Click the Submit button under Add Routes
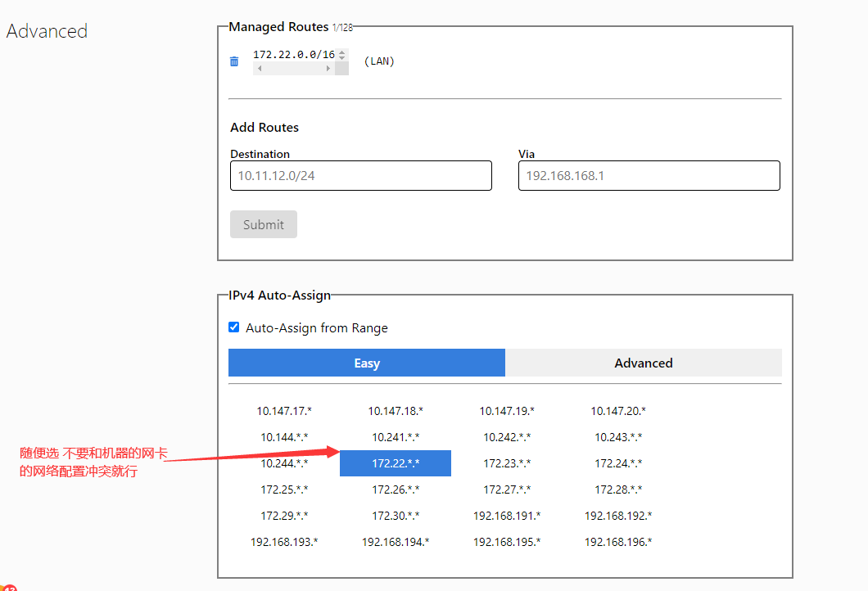This screenshot has width=868, height=591. [x=264, y=224]
